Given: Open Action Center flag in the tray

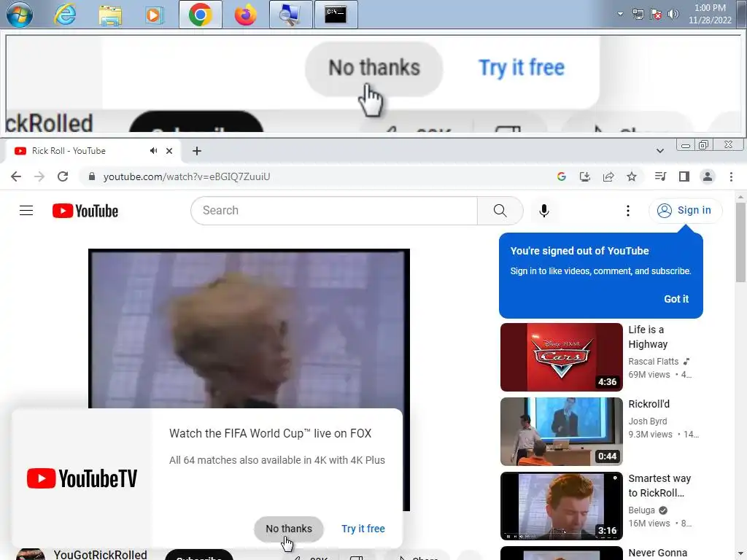Looking at the screenshot, I should [656, 14].
